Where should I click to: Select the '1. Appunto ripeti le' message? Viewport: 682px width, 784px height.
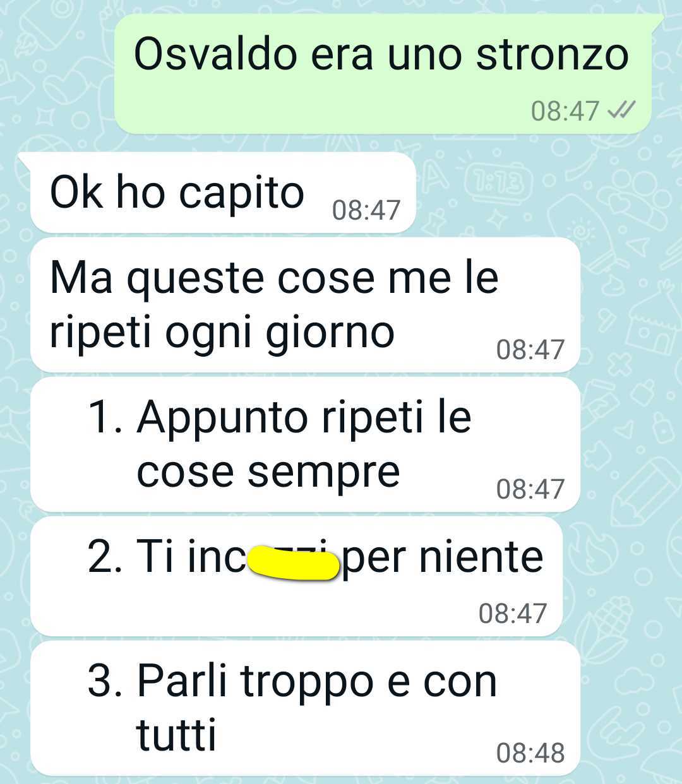coord(306,444)
